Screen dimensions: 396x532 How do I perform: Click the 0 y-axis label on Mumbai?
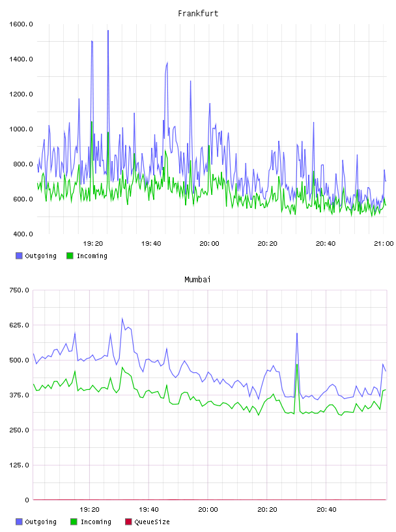(27, 500)
